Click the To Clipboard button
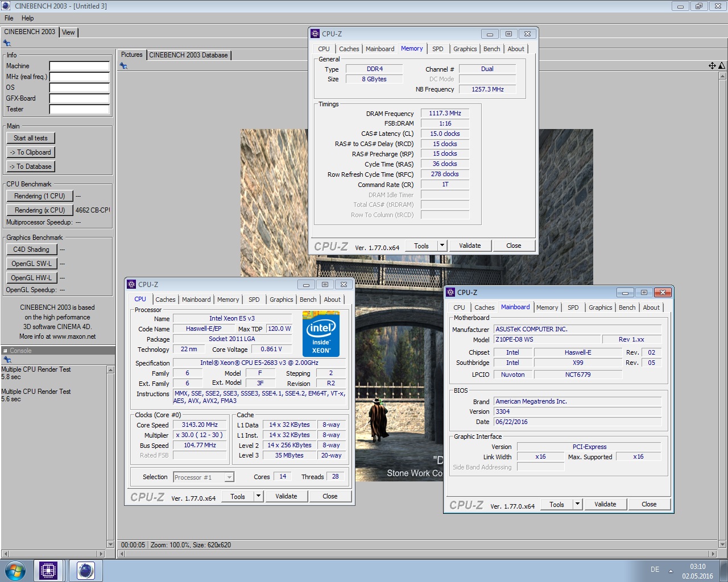 [x=31, y=152]
